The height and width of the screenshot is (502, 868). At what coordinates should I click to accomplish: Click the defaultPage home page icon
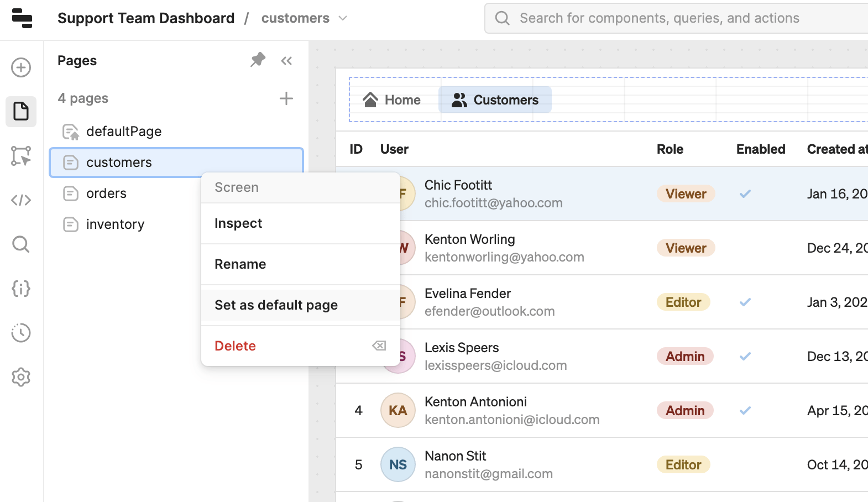pyautogui.click(x=71, y=132)
